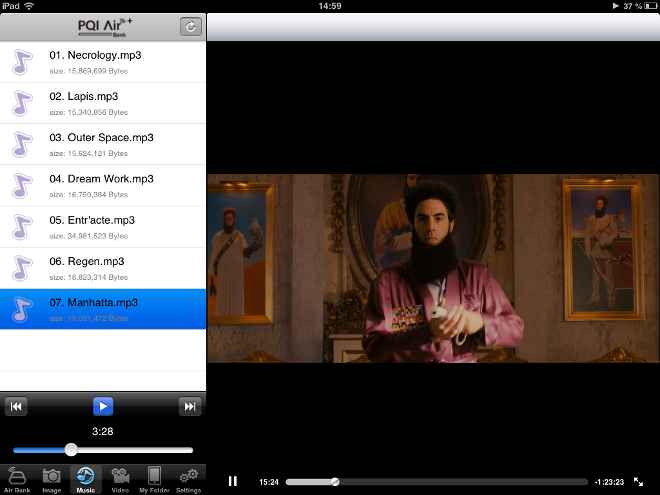Switch to the Image tab
This screenshot has width=660, height=495.
tap(51, 480)
